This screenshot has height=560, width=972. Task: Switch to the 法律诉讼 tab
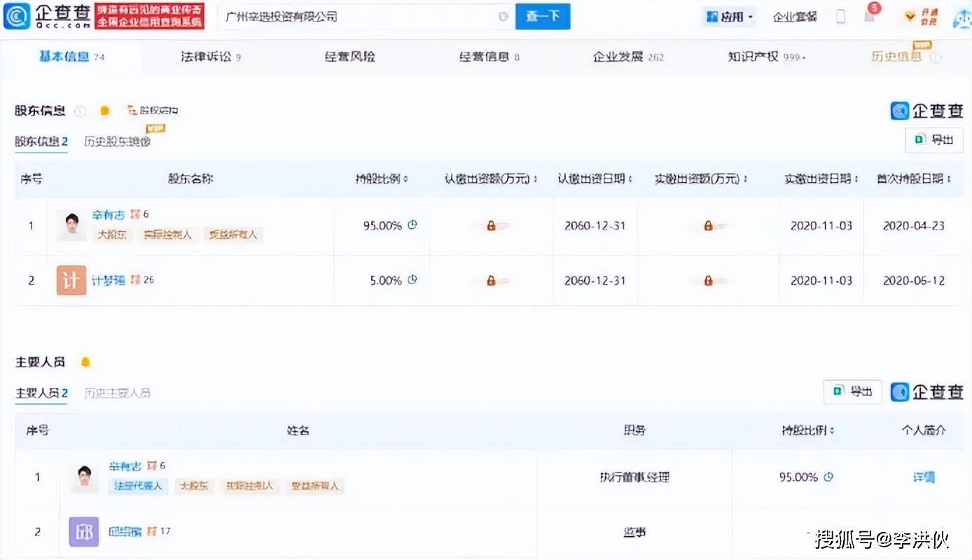210,57
